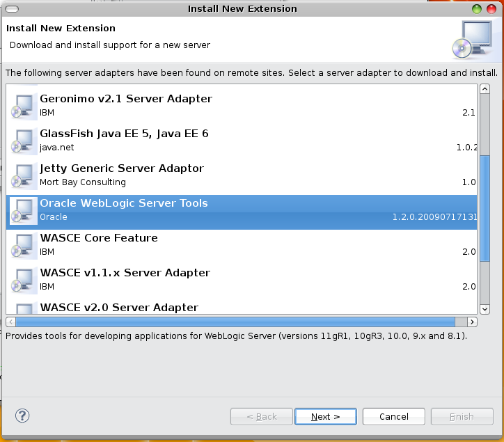The height and width of the screenshot is (442, 504).
Task: Click version 1.0 of Jetty adaptor
Action: pos(468,182)
